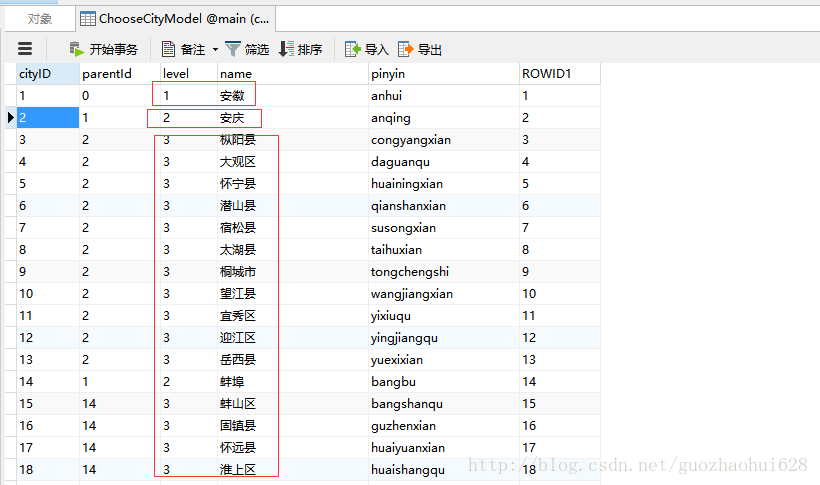The image size is (820, 485).
Task: Select the pinyin cell guzhenxian
Action: [444, 425]
